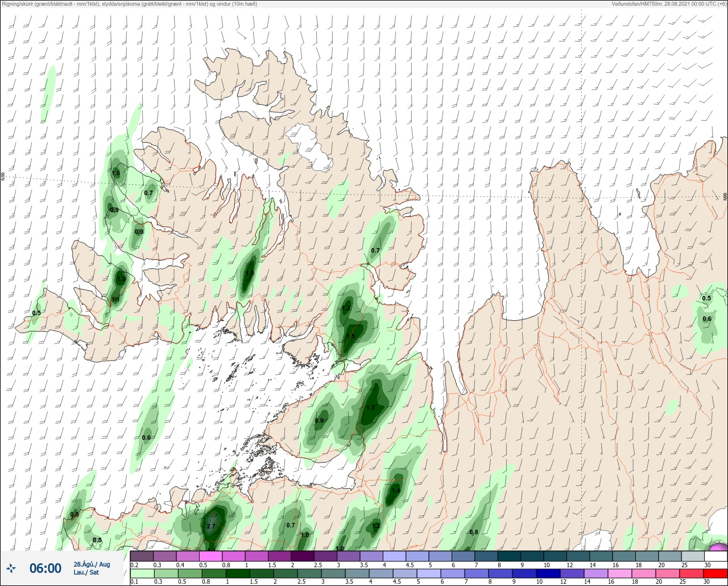
Task: Click the N99 label on the right edge
Action: (725, 197)
